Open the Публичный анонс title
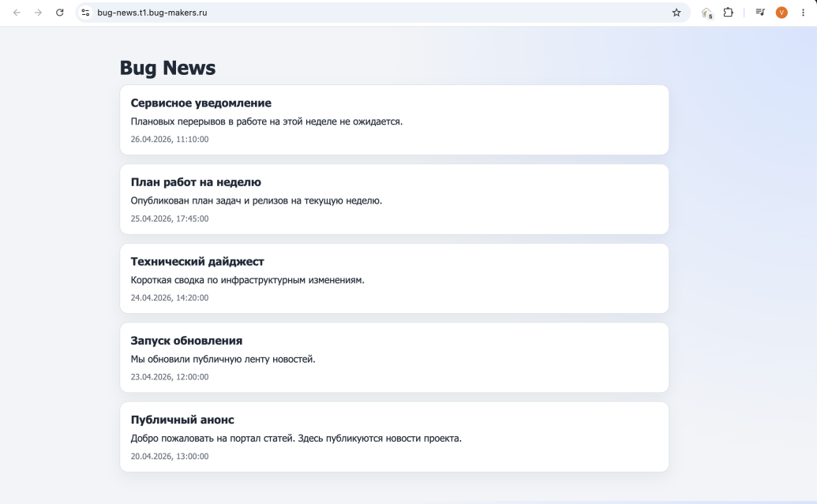This screenshot has height=504, width=817. pos(182,420)
